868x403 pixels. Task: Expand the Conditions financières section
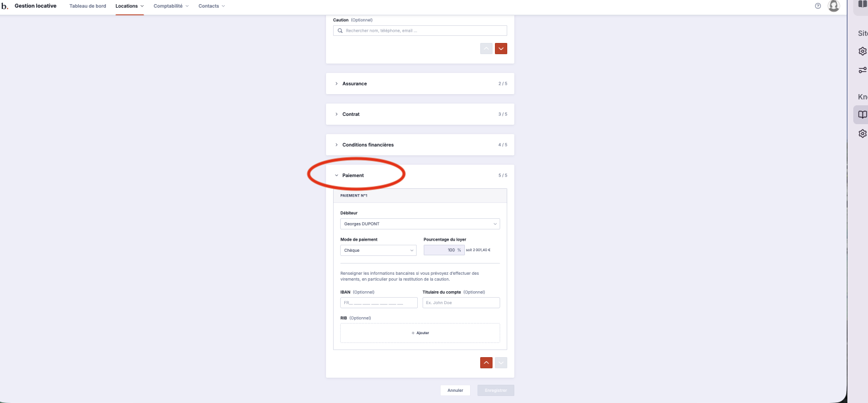coord(368,145)
